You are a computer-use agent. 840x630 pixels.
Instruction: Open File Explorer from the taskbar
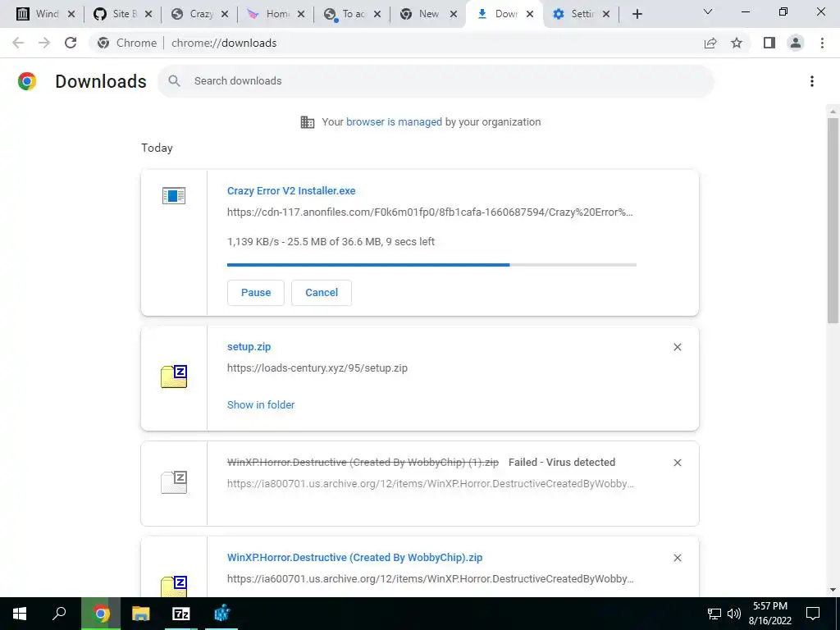pyautogui.click(x=141, y=614)
